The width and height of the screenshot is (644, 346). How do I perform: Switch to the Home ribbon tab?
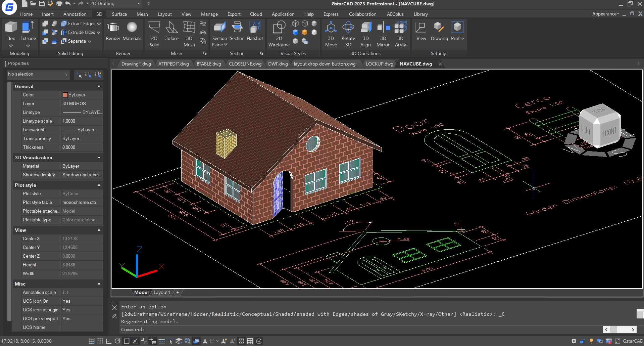tap(26, 14)
